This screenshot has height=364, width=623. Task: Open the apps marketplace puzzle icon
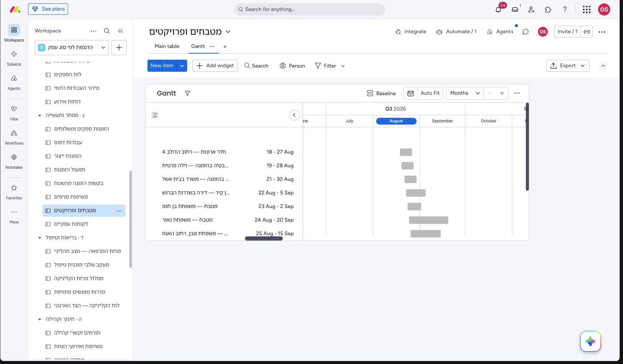pyautogui.click(x=548, y=9)
